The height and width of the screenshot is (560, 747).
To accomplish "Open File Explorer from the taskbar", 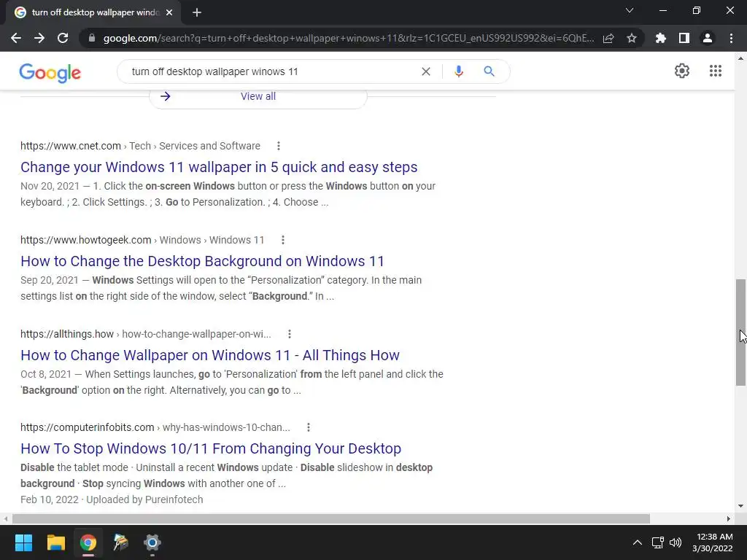I will coord(55,542).
